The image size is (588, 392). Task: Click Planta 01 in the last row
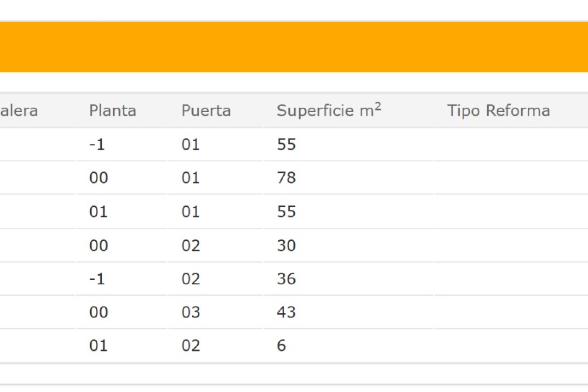(x=98, y=345)
